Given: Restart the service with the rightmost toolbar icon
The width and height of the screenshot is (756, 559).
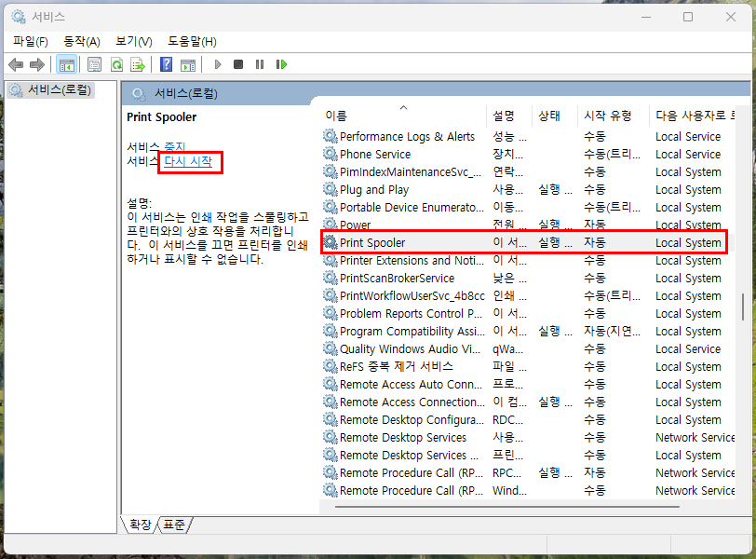Looking at the screenshot, I should 282,64.
